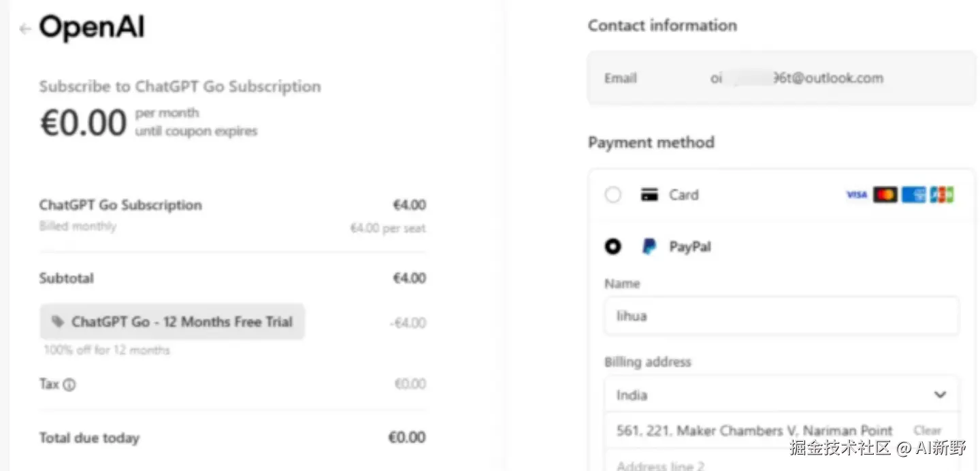The image size is (980, 471).
Task: Select the Card payment radio button
Action: [613, 195]
